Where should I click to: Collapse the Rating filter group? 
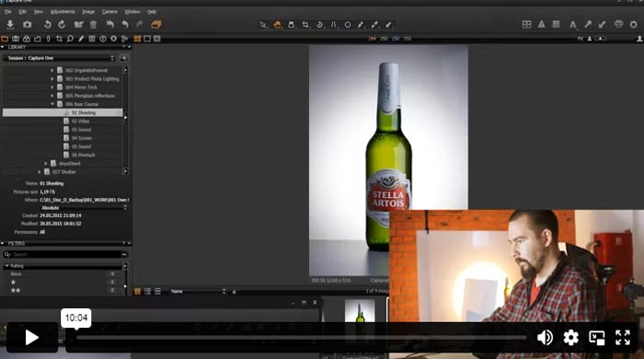pos(6,266)
